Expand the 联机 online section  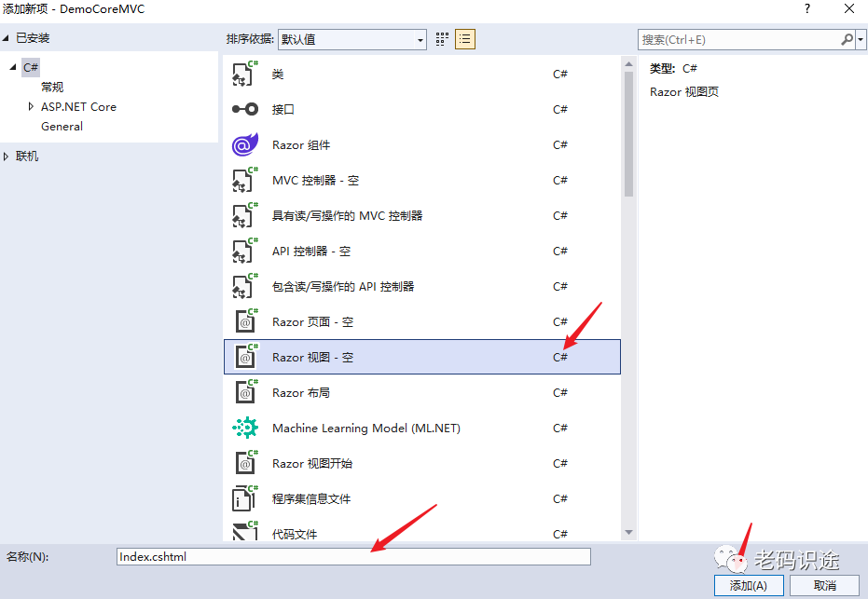tap(6, 157)
